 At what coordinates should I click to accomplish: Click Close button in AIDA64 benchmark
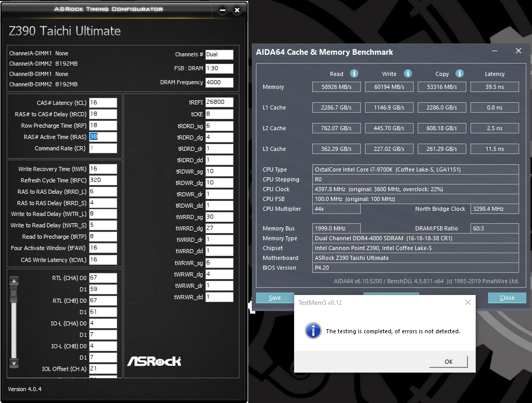pyautogui.click(x=507, y=298)
